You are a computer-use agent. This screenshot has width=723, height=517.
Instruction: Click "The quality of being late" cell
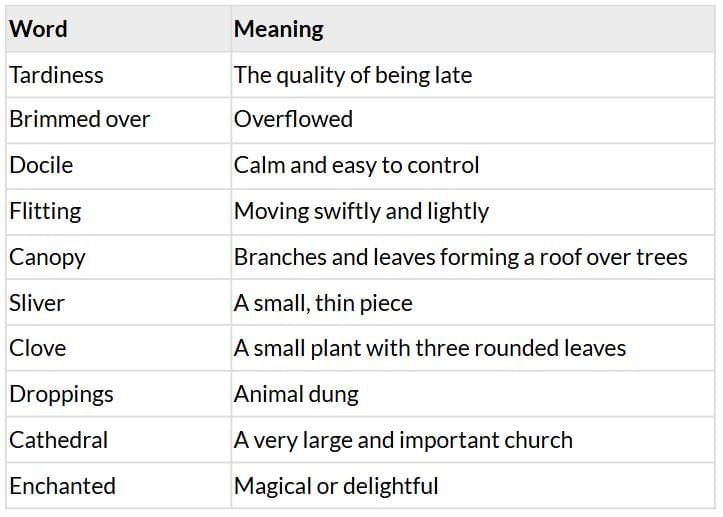click(353, 75)
